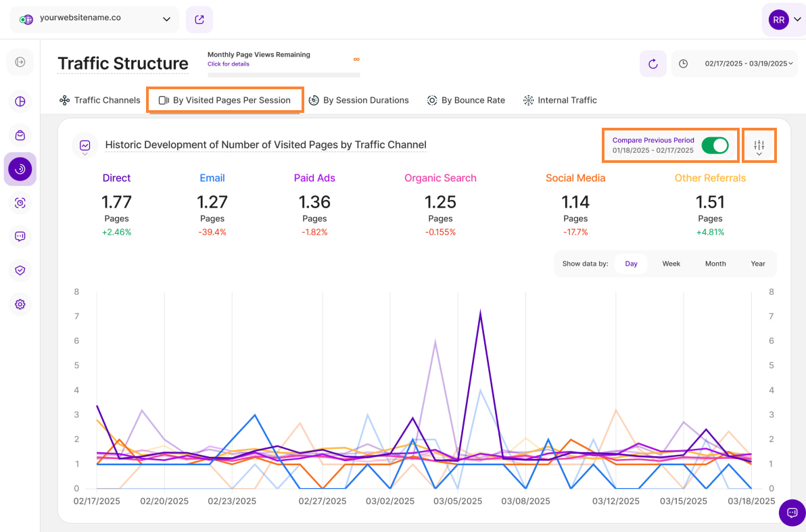Toggle Compare Previous Period switch off
The image size is (806, 532).
715,145
